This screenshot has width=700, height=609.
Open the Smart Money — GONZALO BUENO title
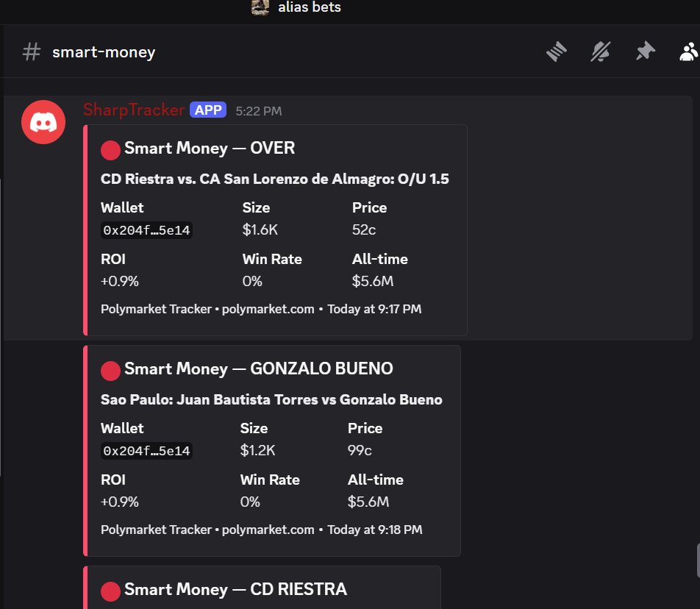tap(259, 368)
